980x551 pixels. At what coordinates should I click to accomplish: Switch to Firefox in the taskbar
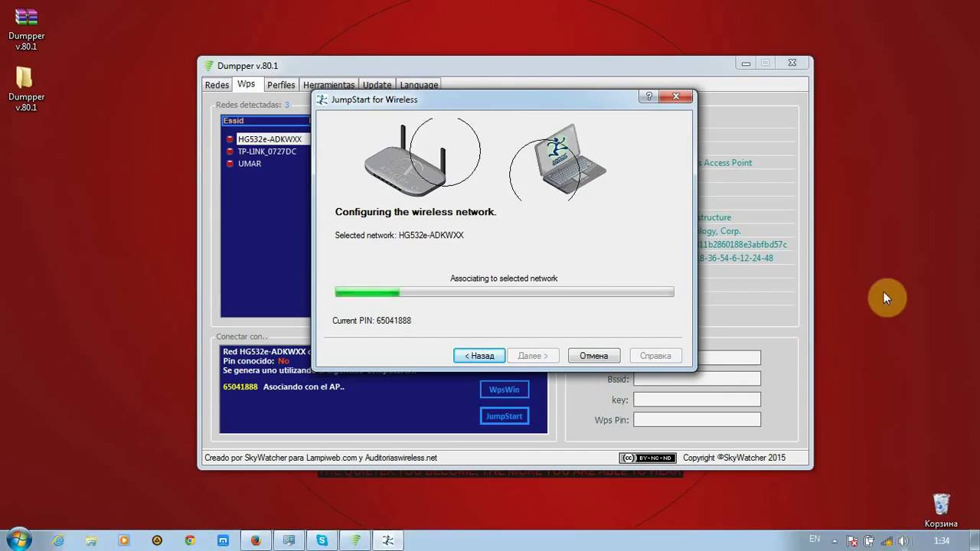pos(256,540)
